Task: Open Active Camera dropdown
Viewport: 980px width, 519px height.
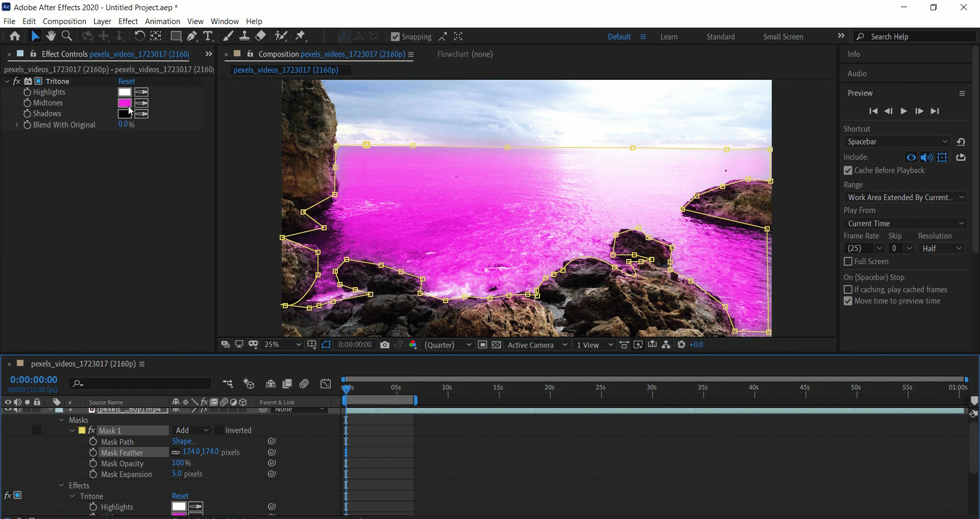Action: [x=537, y=345]
